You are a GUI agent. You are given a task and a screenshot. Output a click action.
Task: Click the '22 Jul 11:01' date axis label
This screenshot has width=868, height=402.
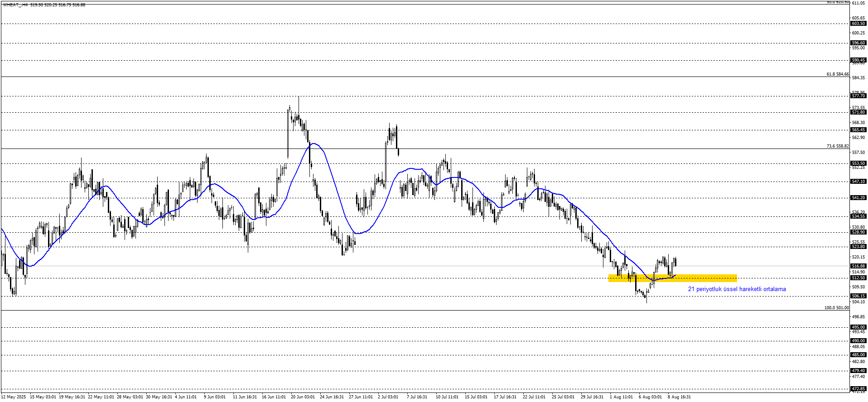click(534, 397)
